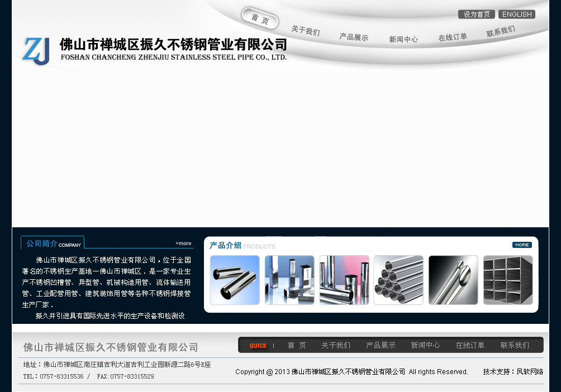This screenshot has height=392, width=561.
Task: Open the fifth thumbnail with dark background pipes
Action: pos(453,280)
